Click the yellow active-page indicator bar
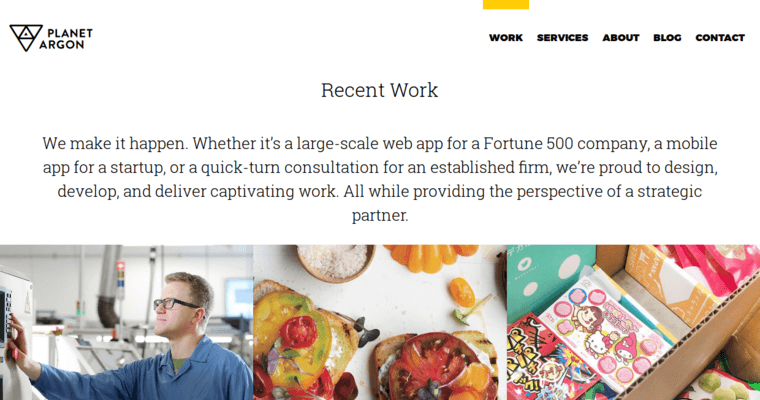Viewport: 760px width, 400px height. click(506, 4)
